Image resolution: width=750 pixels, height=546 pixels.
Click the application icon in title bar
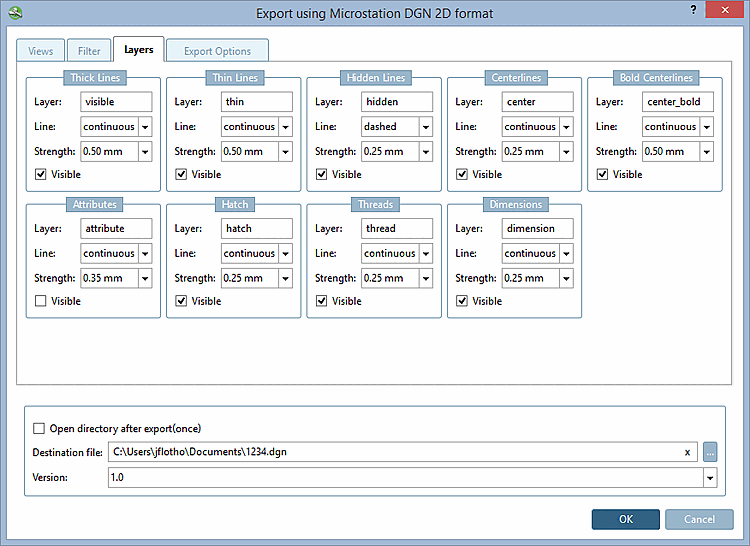(12, 12)
